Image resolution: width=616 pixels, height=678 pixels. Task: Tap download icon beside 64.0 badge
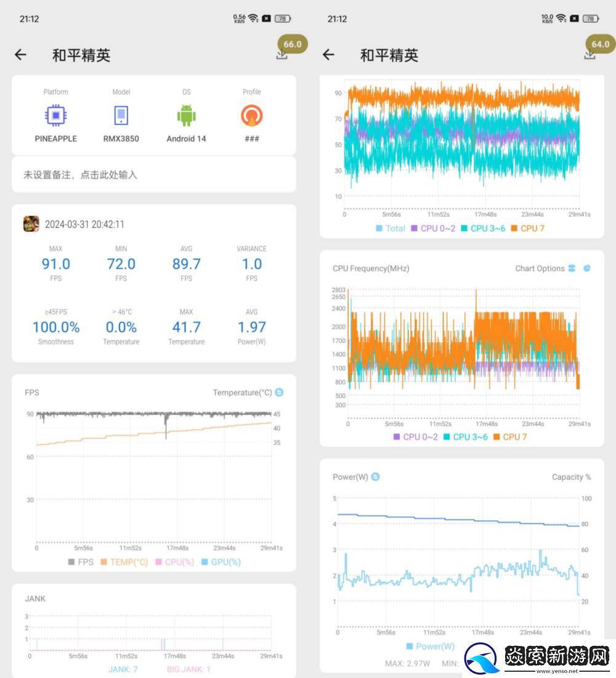(x=590, y=55)
